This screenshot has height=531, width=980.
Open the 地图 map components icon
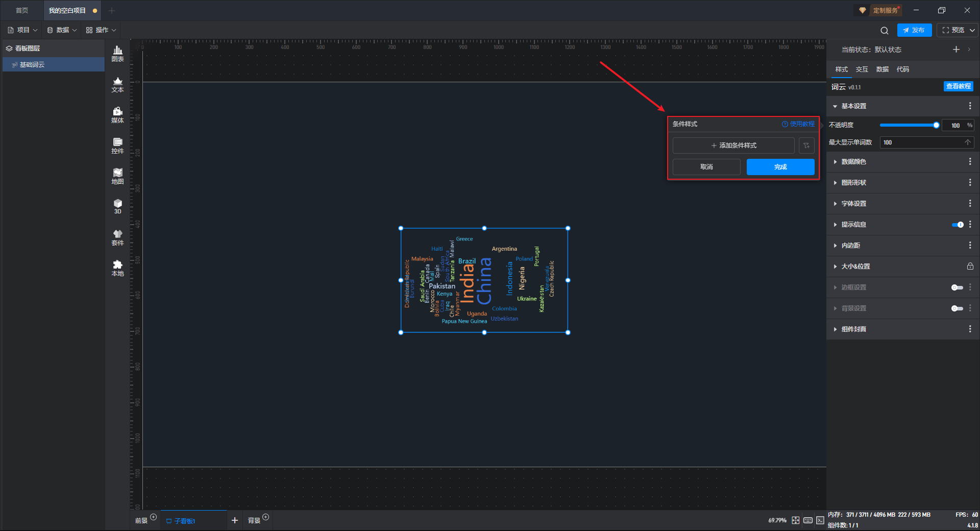click(x=117, y=176)
